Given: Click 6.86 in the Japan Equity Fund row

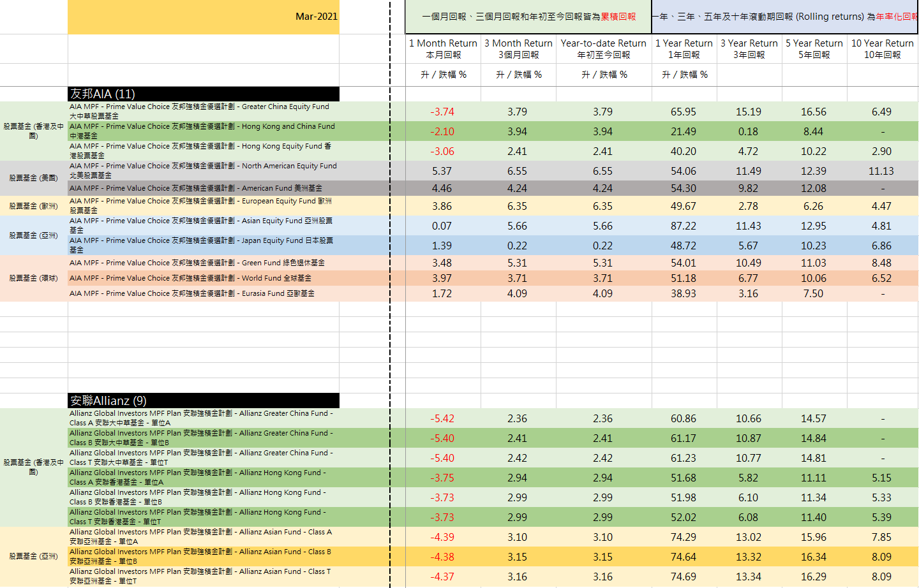Looking at the screenshot, I should (x=881, y=246).
